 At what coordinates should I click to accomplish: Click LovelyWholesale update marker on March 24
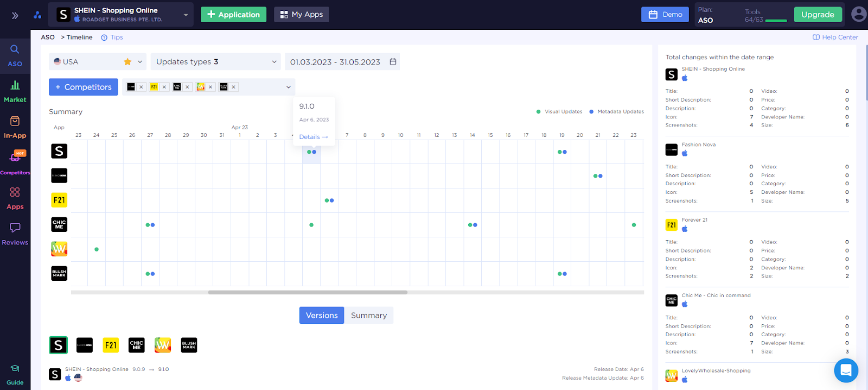coord(97,249)
